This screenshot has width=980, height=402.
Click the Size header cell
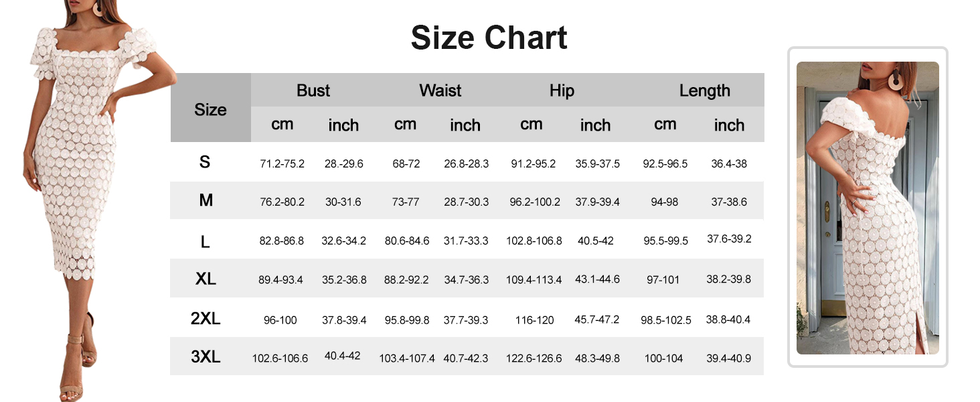(x=210, y=110)
